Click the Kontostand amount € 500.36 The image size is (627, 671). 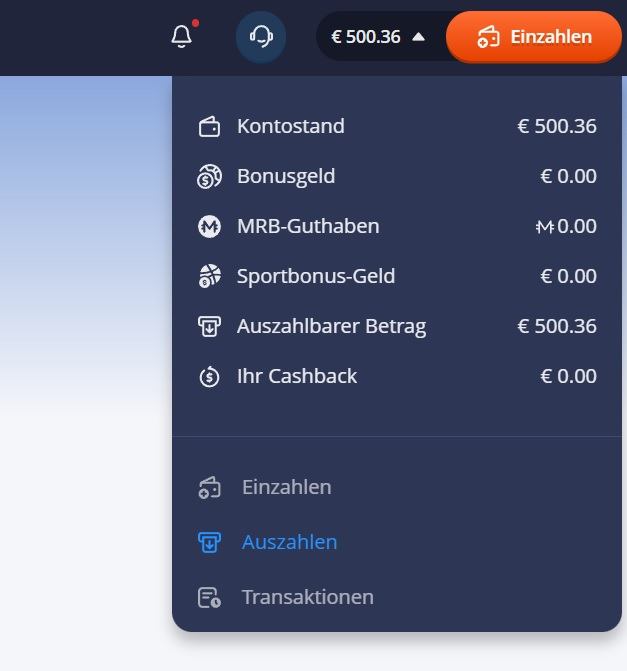(x=557, y=127)
